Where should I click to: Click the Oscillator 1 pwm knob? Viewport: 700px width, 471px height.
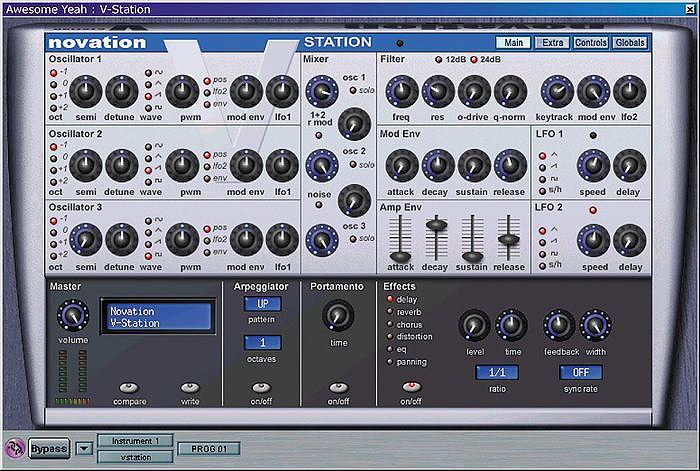pyautogui.click(x=182, y=92)
